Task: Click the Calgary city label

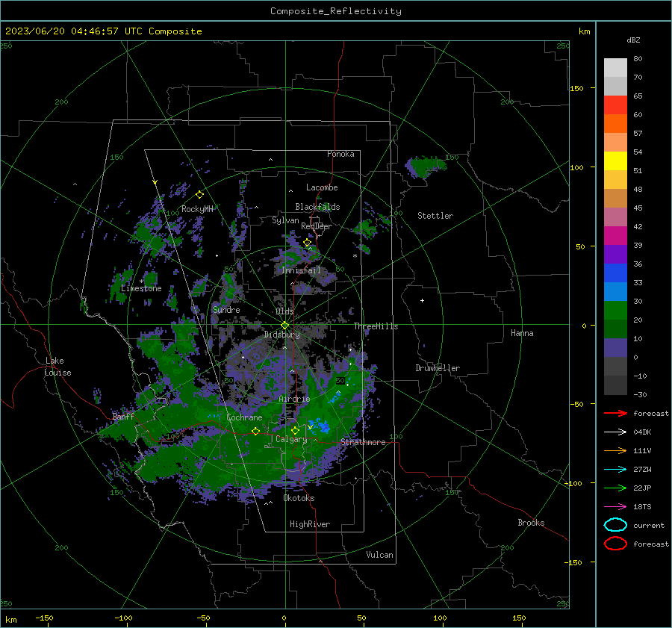Action: click(x=291, y=439)
